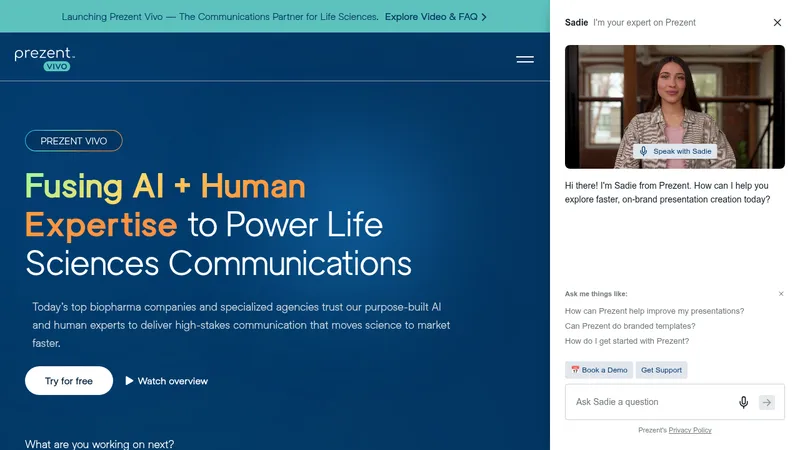Send the question with arrow button
Image resolution: width=800 pixels, height=450 pixels.
[x=767, y=402]
